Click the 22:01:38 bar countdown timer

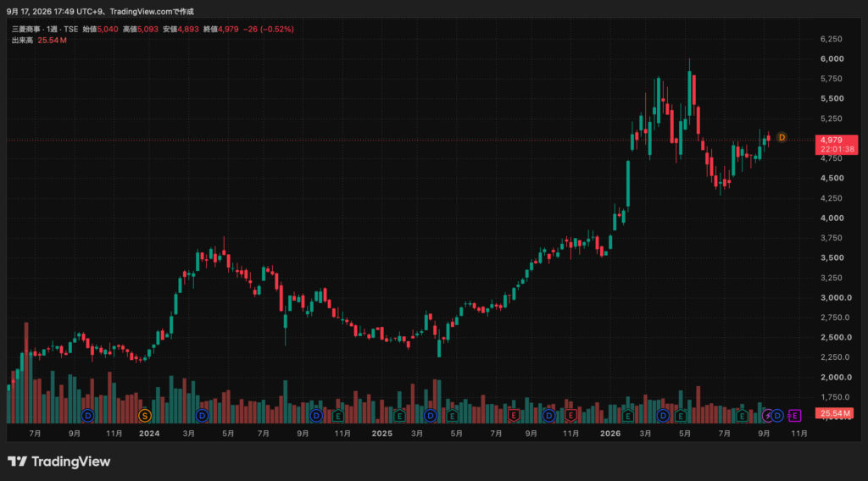[x=837, y=149]
